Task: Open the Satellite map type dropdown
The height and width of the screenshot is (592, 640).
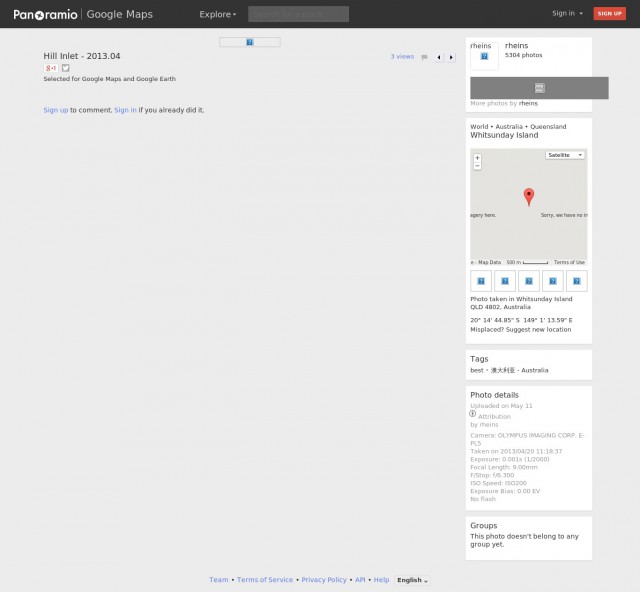Action: [x=565, y=155]
